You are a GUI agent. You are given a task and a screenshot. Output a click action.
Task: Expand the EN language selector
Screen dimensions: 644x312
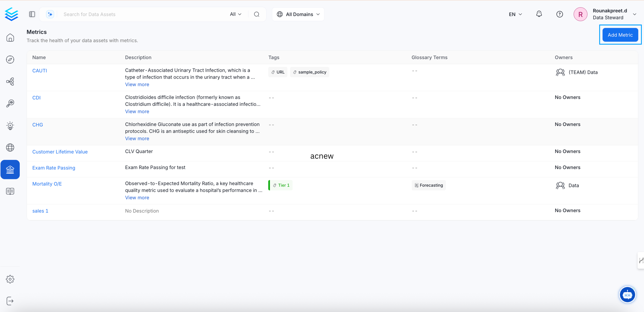click(515, 14)
